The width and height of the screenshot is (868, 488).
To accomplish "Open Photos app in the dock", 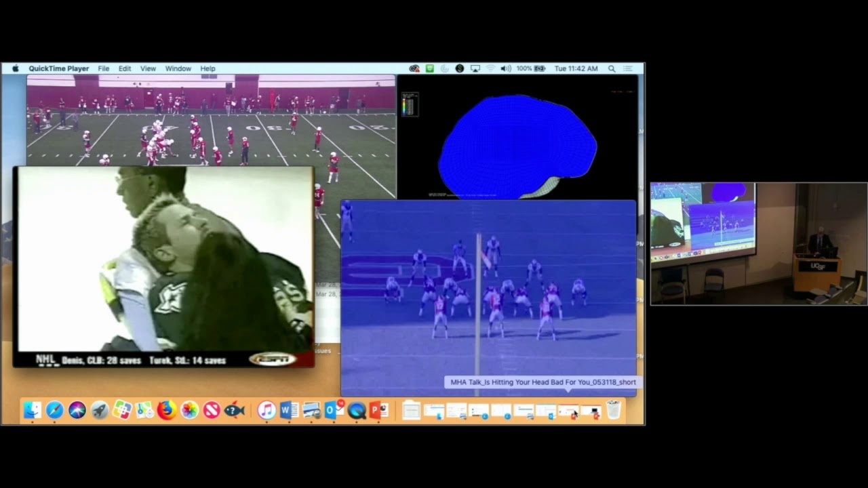I will (189, 410).
